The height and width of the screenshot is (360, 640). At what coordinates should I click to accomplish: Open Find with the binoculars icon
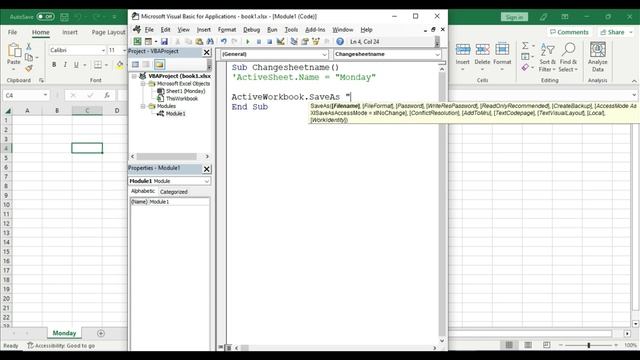(210, 42)
